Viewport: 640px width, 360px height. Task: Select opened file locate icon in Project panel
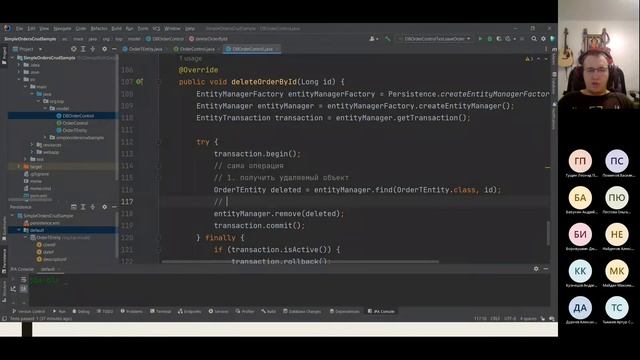pyautogui.click(x=73, y=49)
